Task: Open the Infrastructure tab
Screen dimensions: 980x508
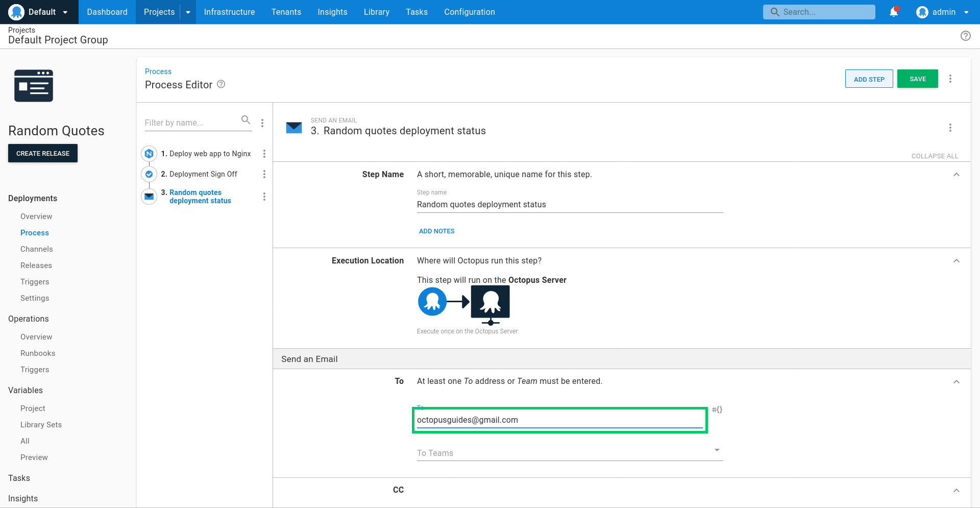Action: [229, 12]
